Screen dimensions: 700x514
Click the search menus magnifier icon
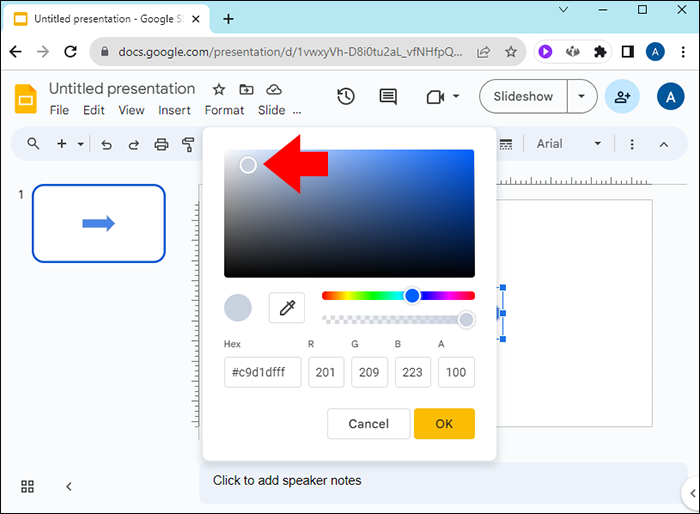pos(33,144)
